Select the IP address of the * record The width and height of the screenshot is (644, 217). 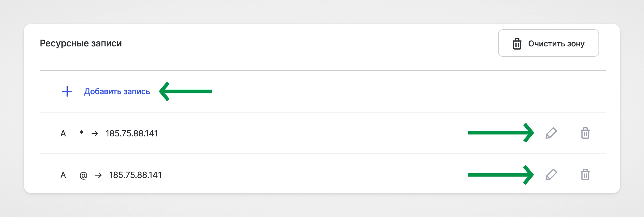(x=132, y=134)
